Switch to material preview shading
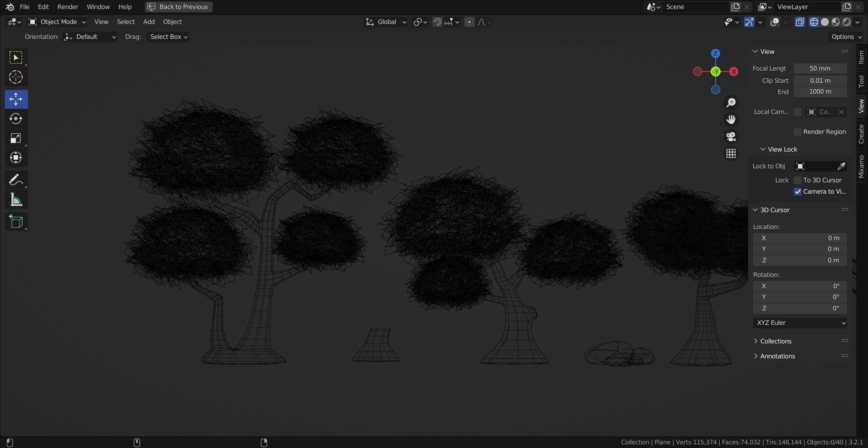 click(836, 22)
